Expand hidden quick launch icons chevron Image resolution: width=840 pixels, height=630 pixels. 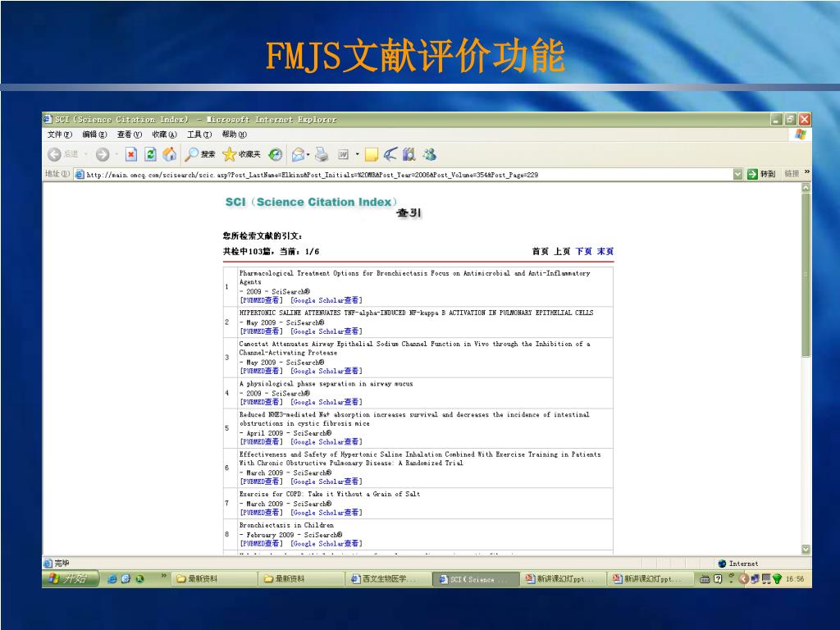[x=164, y=577]
